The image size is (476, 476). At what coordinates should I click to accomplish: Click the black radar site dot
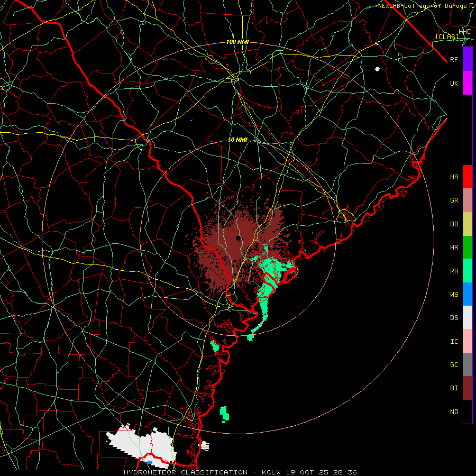[238, 239]
